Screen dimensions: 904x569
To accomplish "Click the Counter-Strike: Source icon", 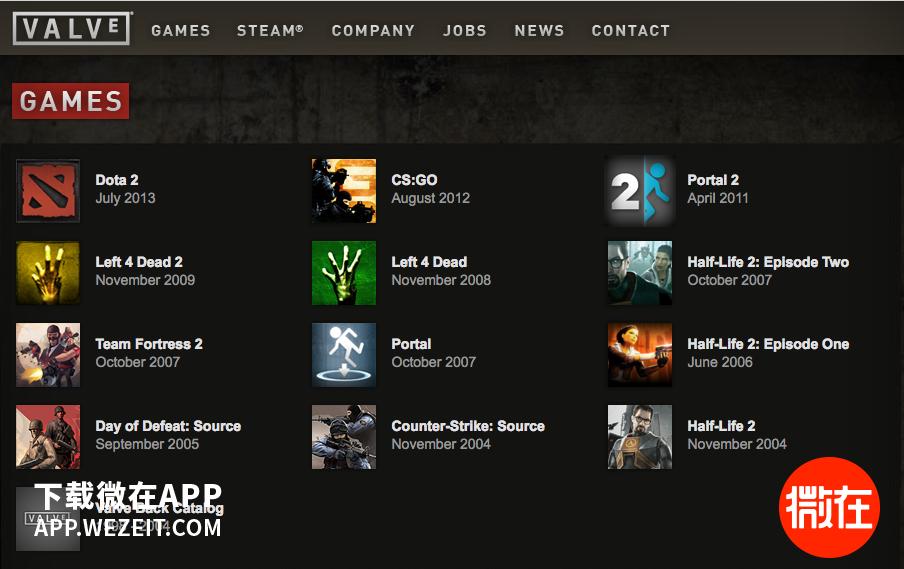I will pyautogui.click(x=344, y=437).
